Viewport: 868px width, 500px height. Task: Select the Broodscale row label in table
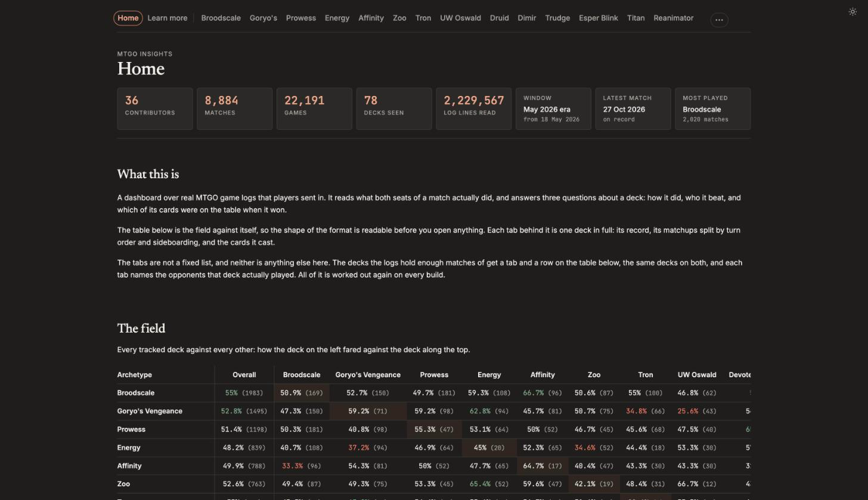pyautogui.click(x=136, y=393)
